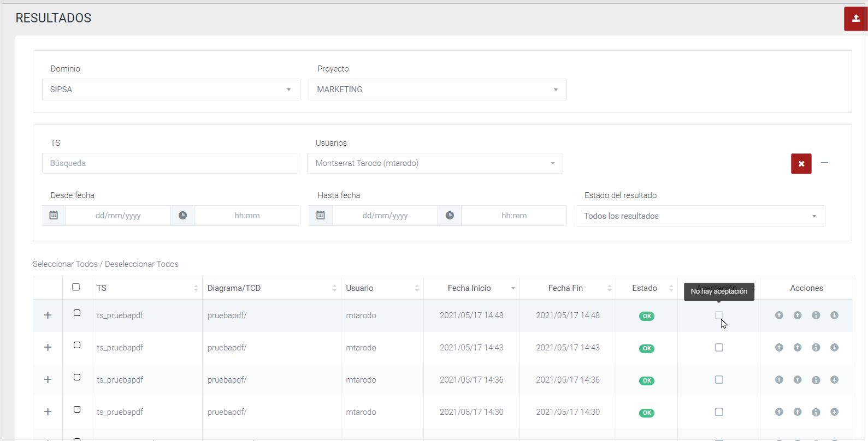
Task: Click the info icon in the 14:30 row
Action: 816,412
